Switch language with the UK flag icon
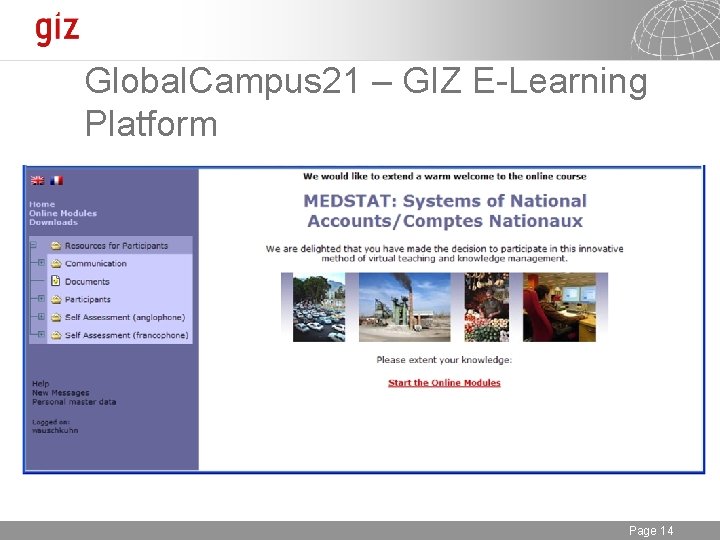 (37, 180)
